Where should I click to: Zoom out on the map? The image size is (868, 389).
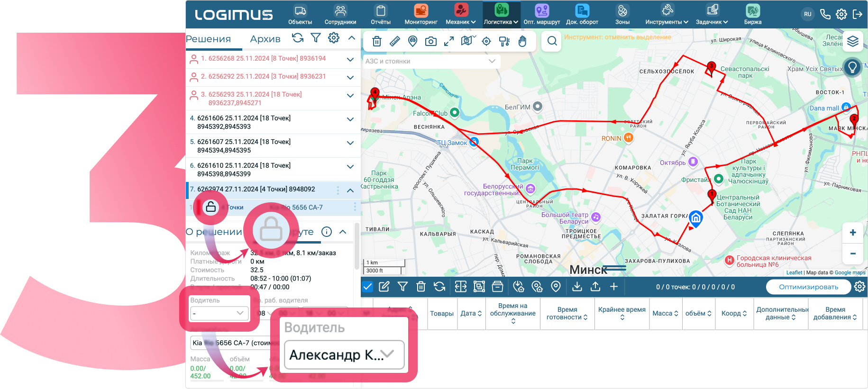[x=853, y=253]
